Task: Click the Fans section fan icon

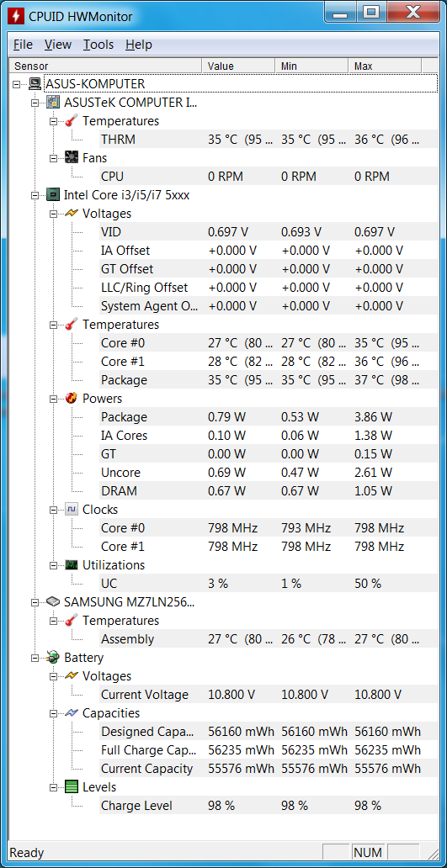Action: click(x=72, y=158)
